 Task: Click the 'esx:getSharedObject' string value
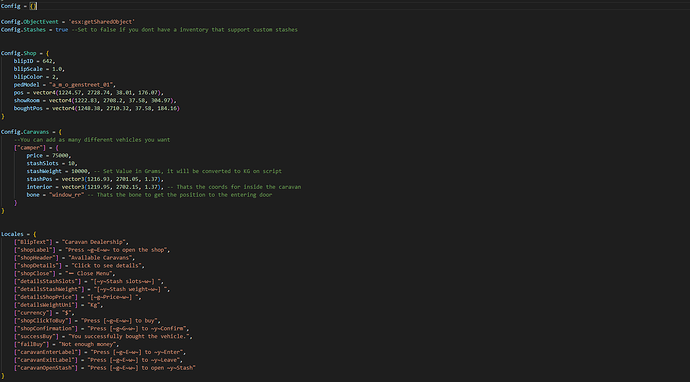pyautogui.click(x=102, y=22)
